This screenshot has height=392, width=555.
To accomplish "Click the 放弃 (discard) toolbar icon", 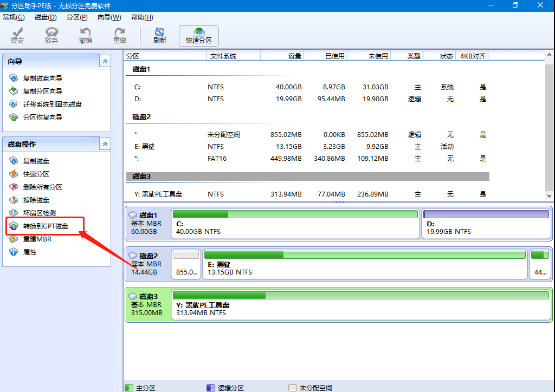I will point(51,32).
